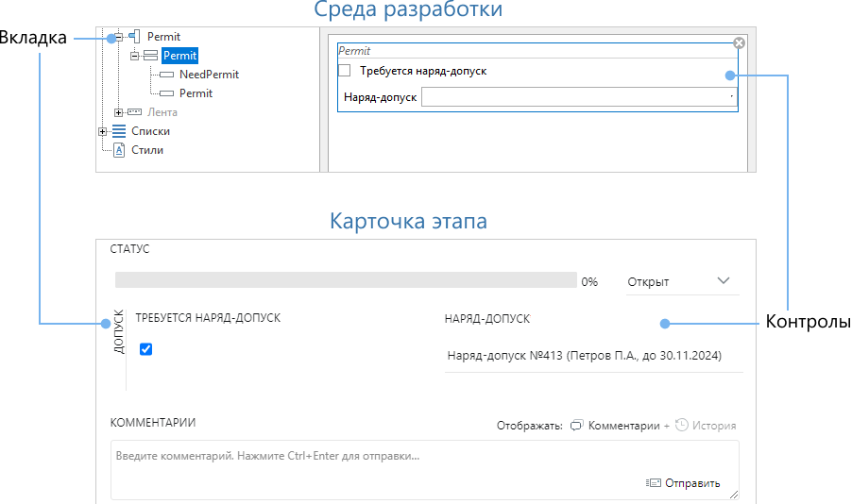Expand the Лента tree node
The height and width of the screenshot is (504, 852).
pos(119,112)
